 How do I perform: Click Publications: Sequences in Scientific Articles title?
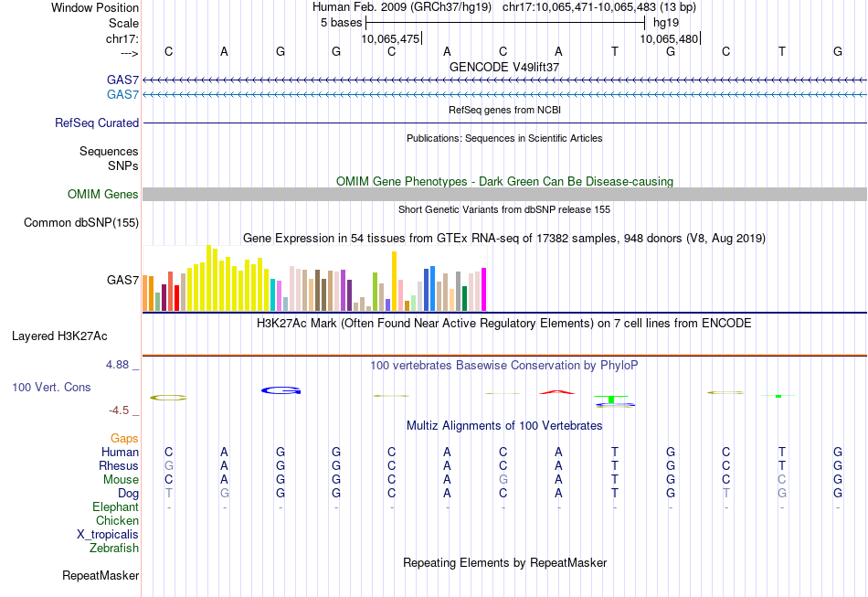(x=504, y=138)
